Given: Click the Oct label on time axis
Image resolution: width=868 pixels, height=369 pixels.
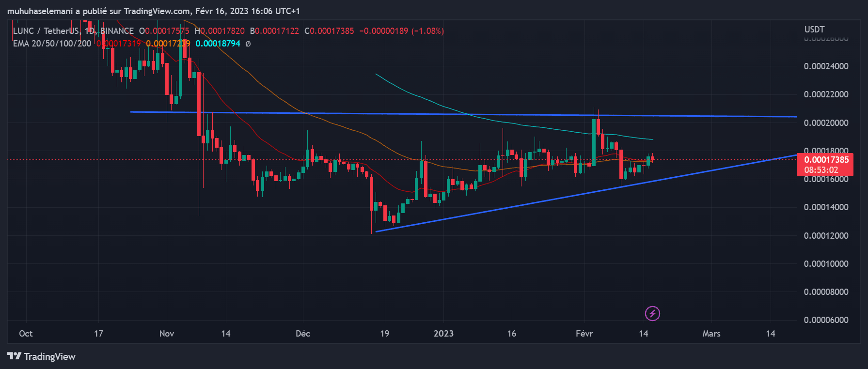Looking at the screenshot, I should click(26, 334).
